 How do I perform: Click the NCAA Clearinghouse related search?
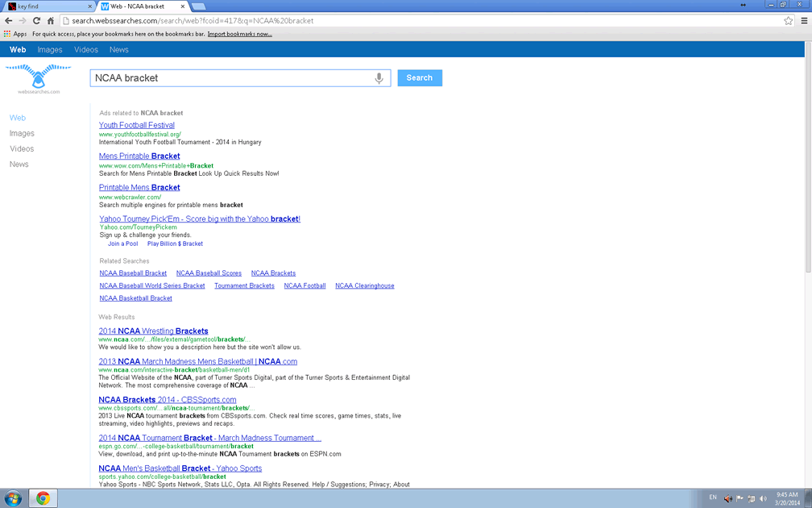tap(364, 286)
